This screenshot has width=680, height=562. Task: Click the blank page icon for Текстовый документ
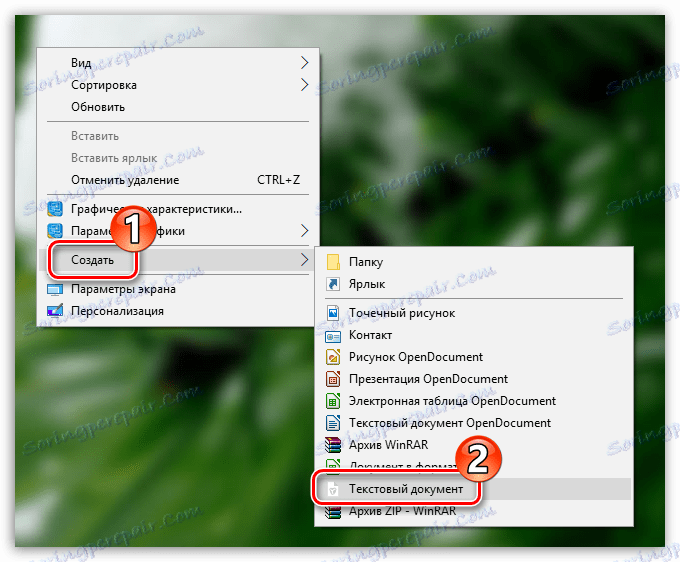tap(333, 489)
